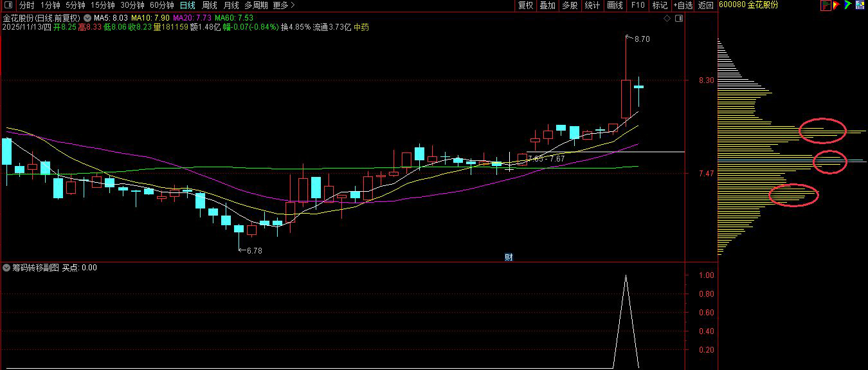Switch to the 5分钟 period

click(x=75, y=5)
